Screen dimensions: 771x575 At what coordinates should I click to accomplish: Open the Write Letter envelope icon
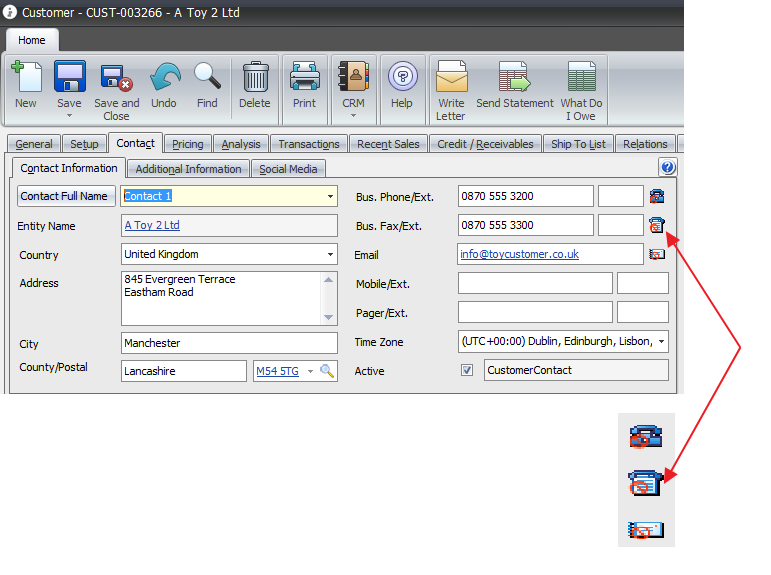[x=452, y=76]
